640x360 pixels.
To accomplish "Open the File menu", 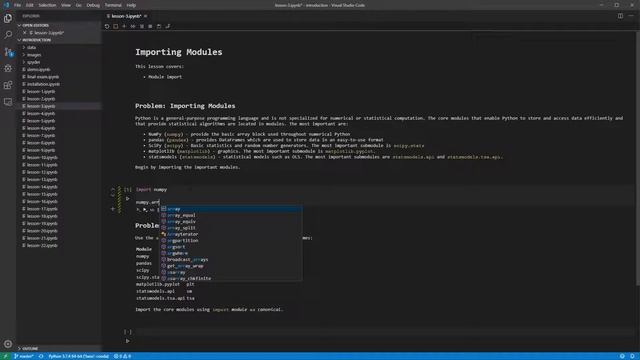I will pos(17,5).
